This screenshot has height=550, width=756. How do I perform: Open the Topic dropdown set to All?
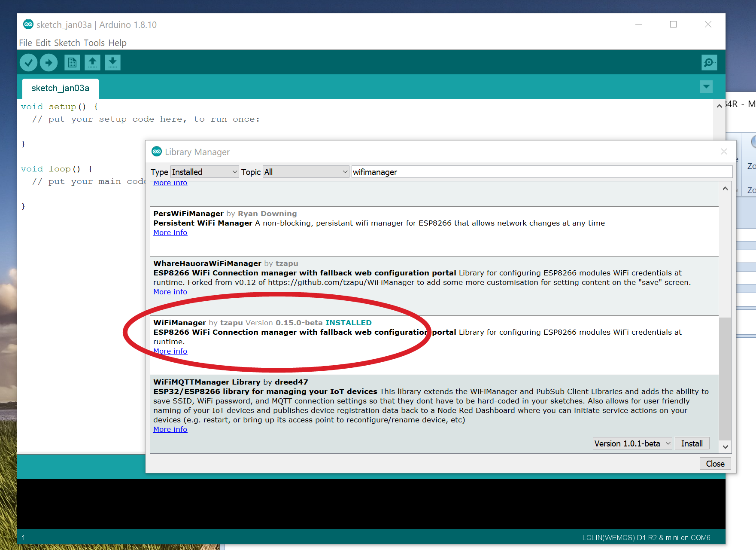point(306,172)
